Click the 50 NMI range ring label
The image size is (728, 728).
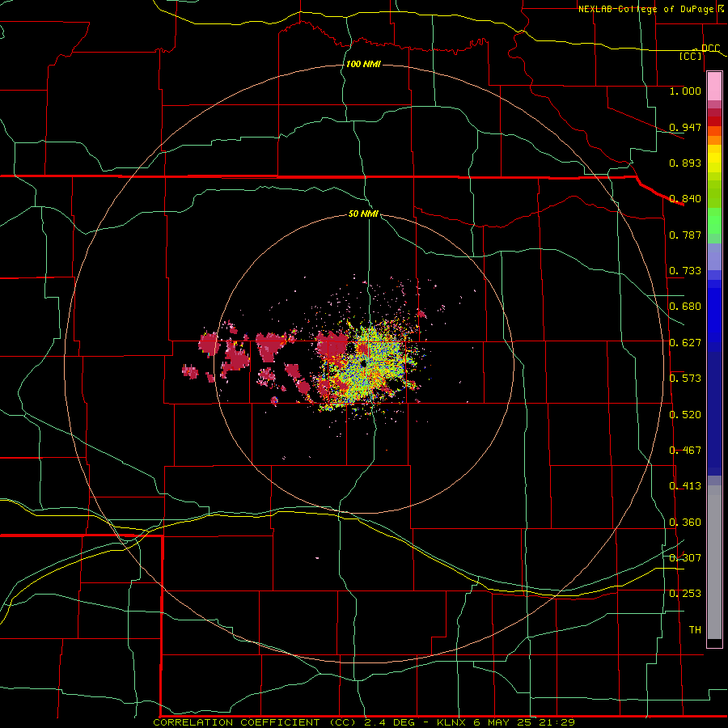coord(363,214)
